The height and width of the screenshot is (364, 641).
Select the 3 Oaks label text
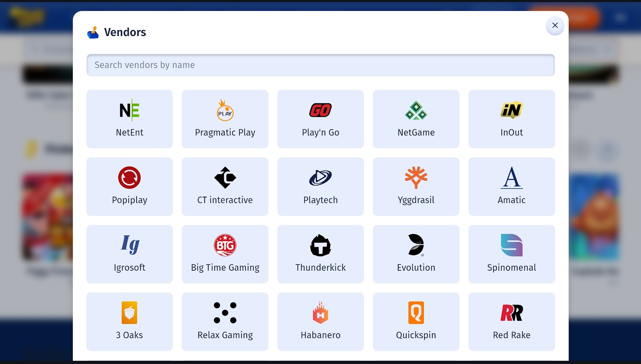[129, 335]
